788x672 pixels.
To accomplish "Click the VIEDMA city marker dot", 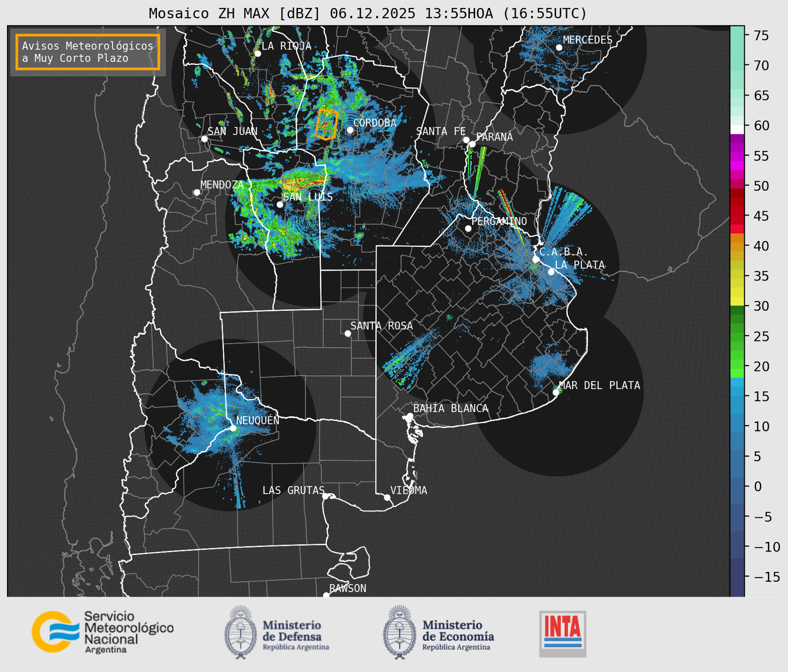I will 387,497.
